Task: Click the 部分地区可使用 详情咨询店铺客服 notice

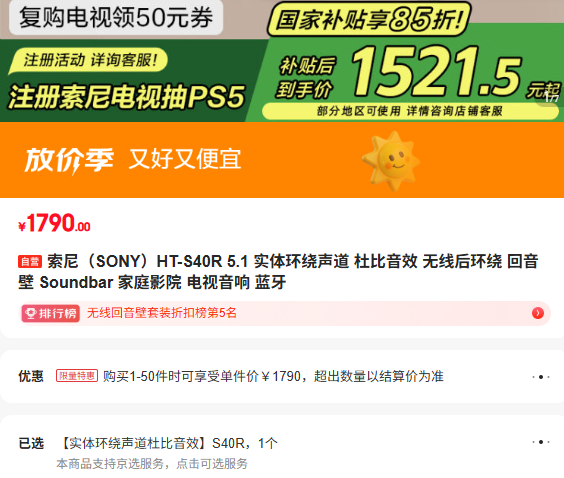Action: (x=409, y=111)
